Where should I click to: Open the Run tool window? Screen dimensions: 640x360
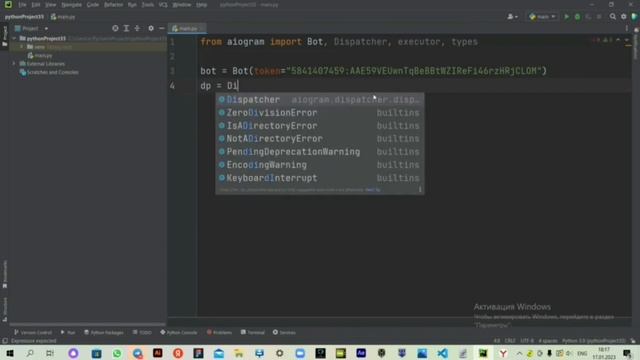(x=68, y=332)
